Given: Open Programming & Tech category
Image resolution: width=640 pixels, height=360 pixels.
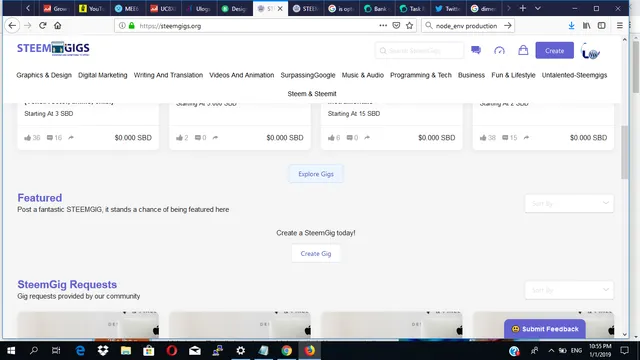Looking at the screenshot, I should (421, 75).
